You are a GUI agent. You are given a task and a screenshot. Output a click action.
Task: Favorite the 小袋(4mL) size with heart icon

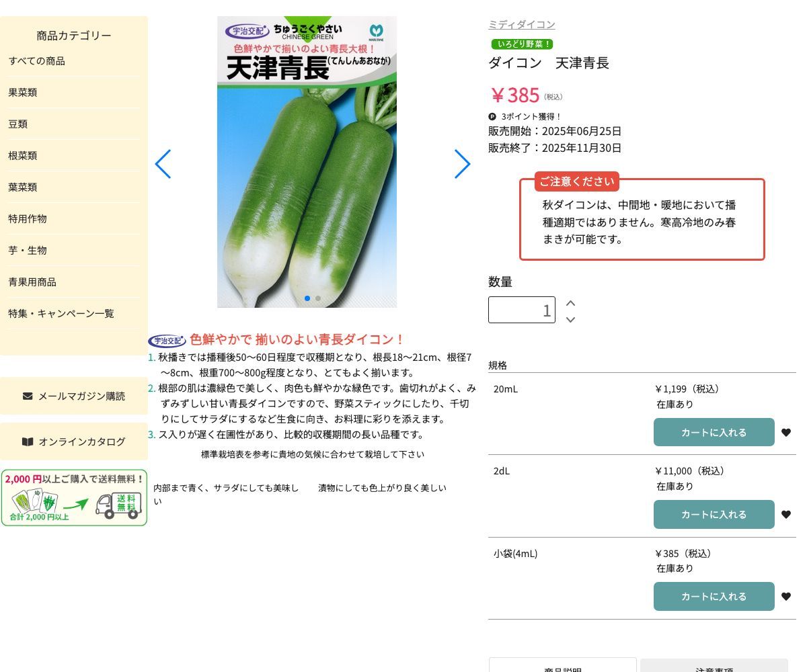coord(786,597)
